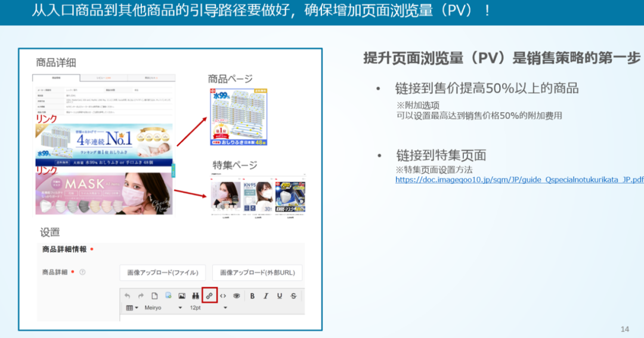Image resolution: width=644 pixels, height=338 pixels.
Task: Open the 12pt font size dropdown
Action: pos(208,308)
